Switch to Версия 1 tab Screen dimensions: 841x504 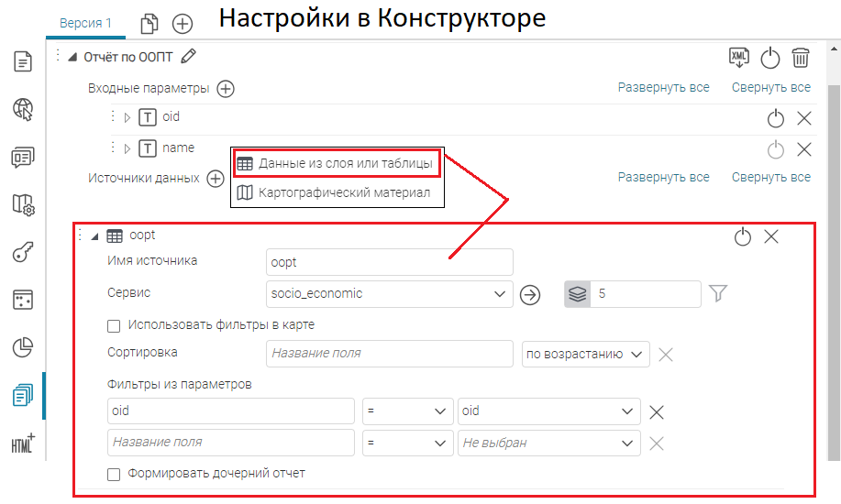(84, 23)
